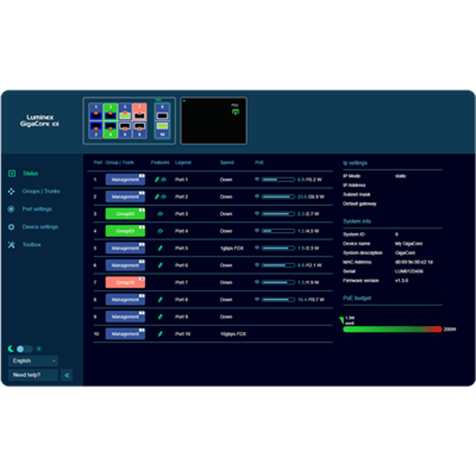Click the green PoE icon in the black panel
The width and height of the screenshot is (476, 476).
pyautogui.click(x=235, y=112)
